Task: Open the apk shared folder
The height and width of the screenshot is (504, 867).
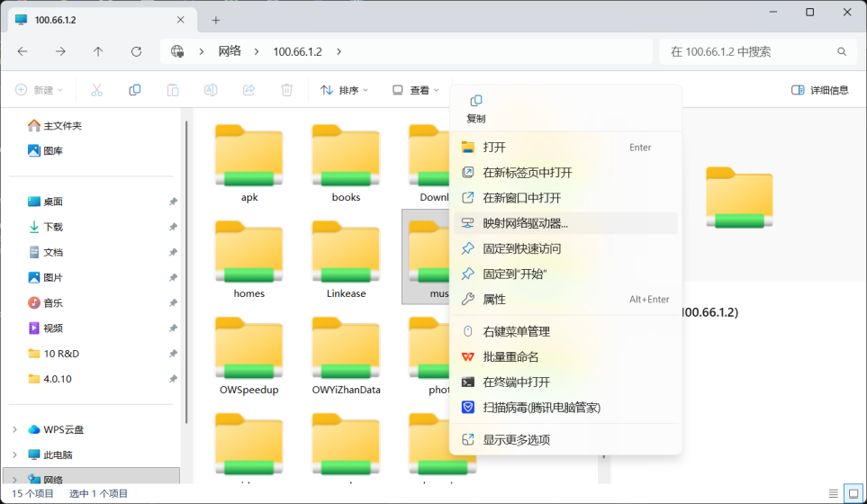Action: tap(249, 162)
